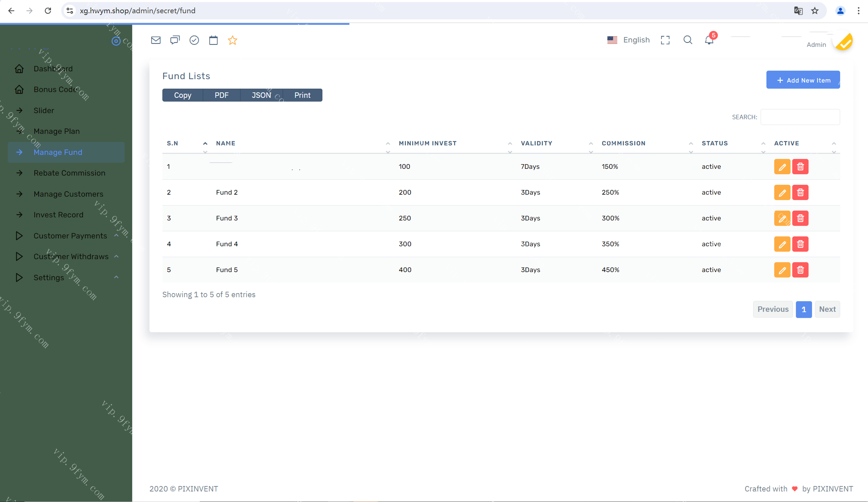Click the todo checkmark circle icon
The width and height of the screenshot is (868, 502).
[194, 40]
